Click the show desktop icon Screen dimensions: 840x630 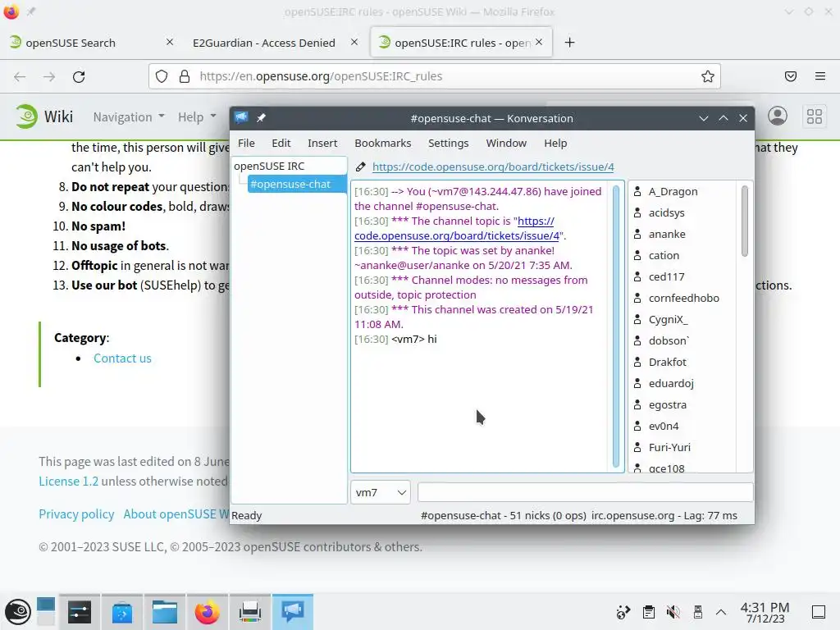pyautogui.click(x=819, y=612)
